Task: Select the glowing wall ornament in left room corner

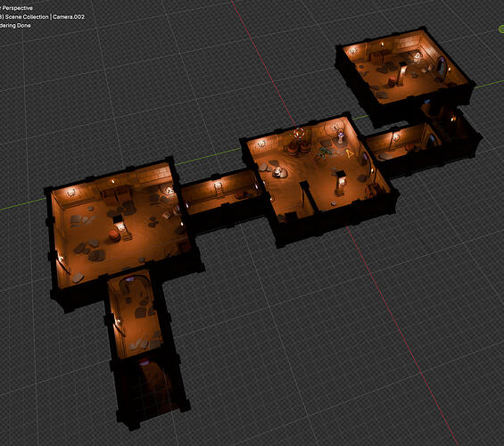Action: point(71,193)
